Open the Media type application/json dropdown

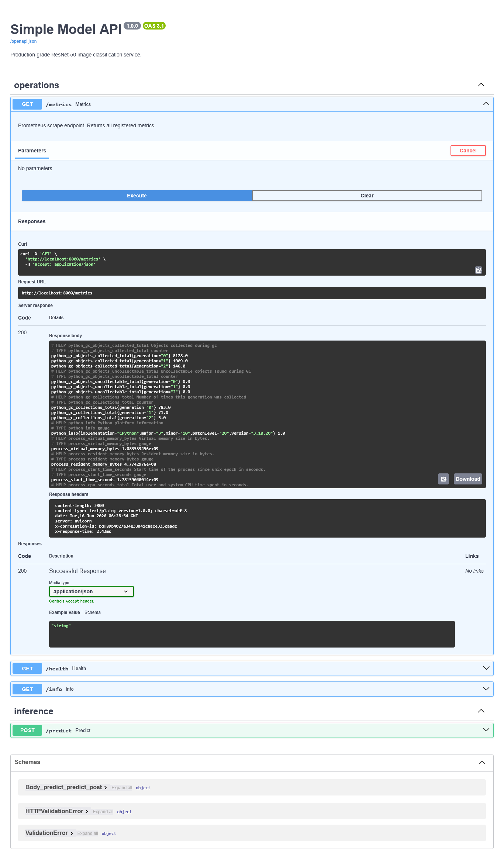91,591
